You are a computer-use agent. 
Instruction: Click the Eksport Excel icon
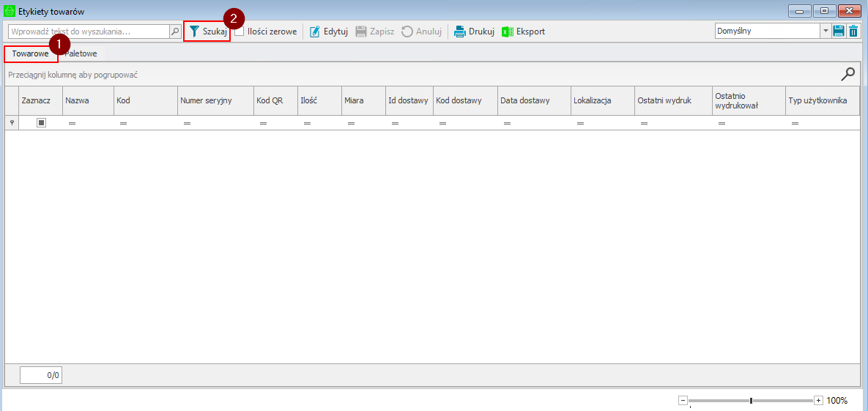(508, 32)
